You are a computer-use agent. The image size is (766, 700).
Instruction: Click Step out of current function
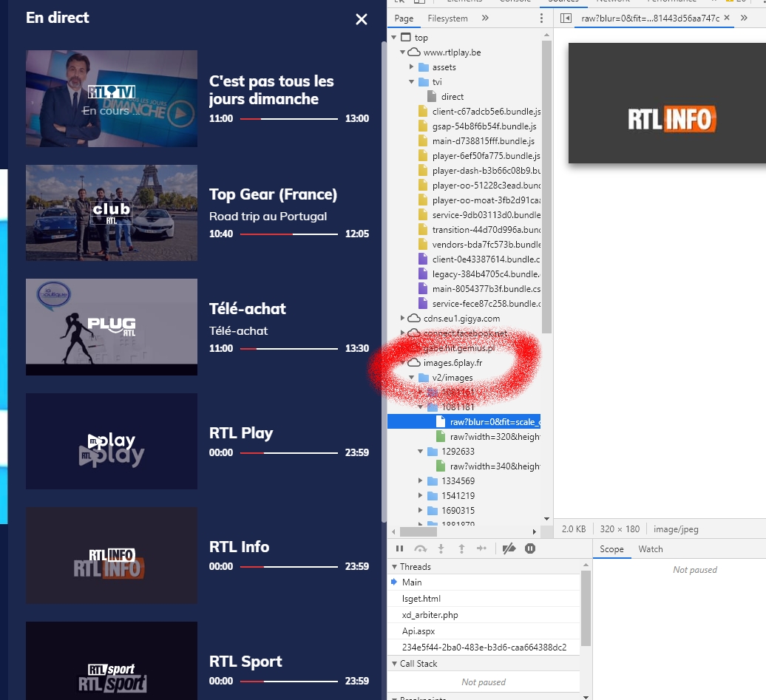461,548
